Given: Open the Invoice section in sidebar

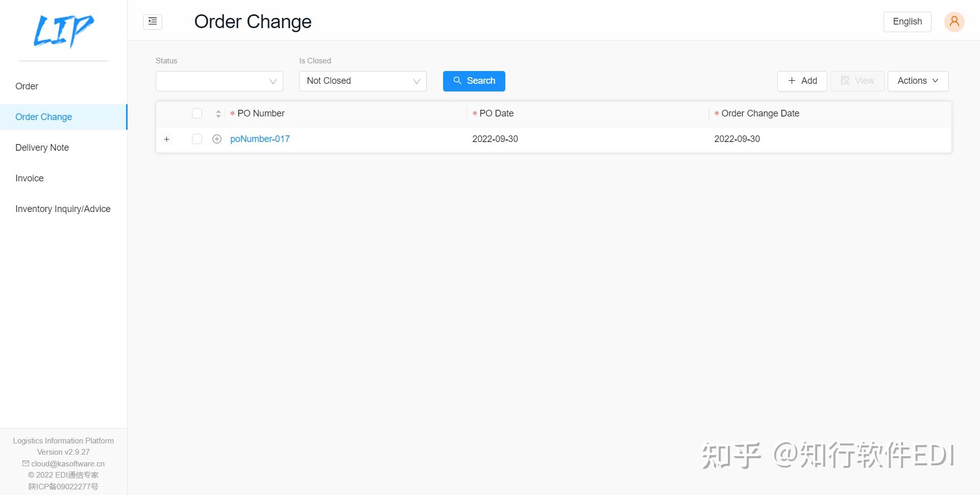Looking at the screenshot, I should pos(29,178).
